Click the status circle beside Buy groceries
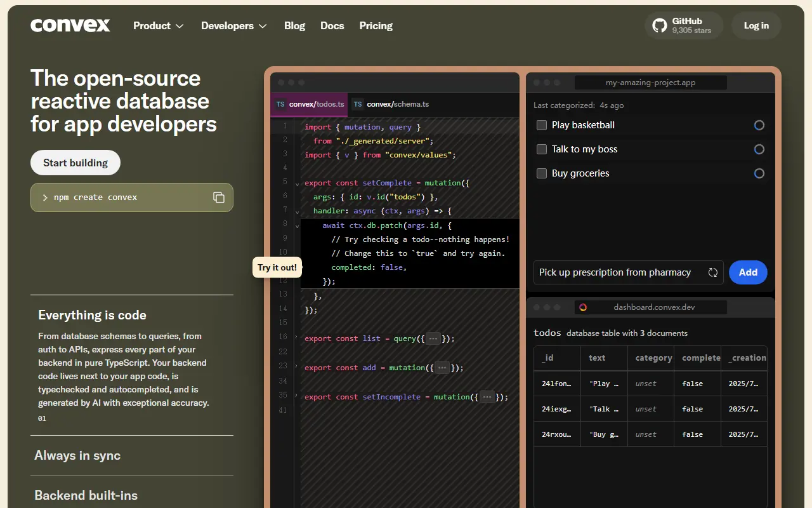 coord(759,173)
